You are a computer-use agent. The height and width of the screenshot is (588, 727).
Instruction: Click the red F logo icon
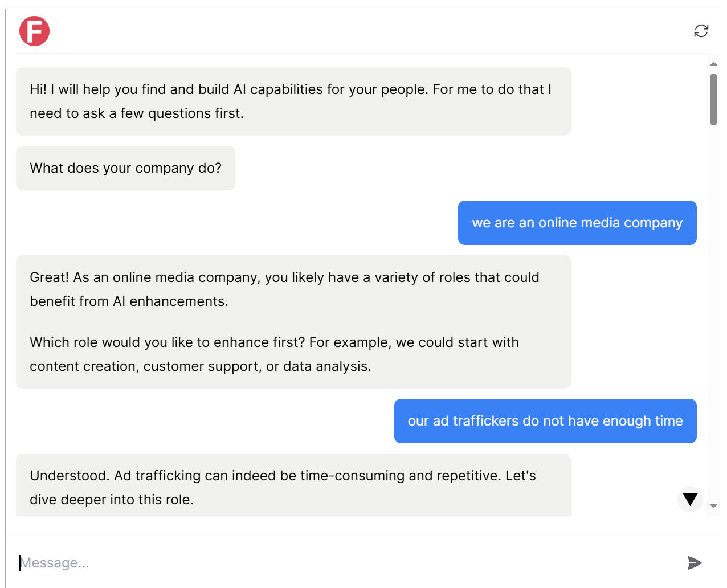point(34,31)
